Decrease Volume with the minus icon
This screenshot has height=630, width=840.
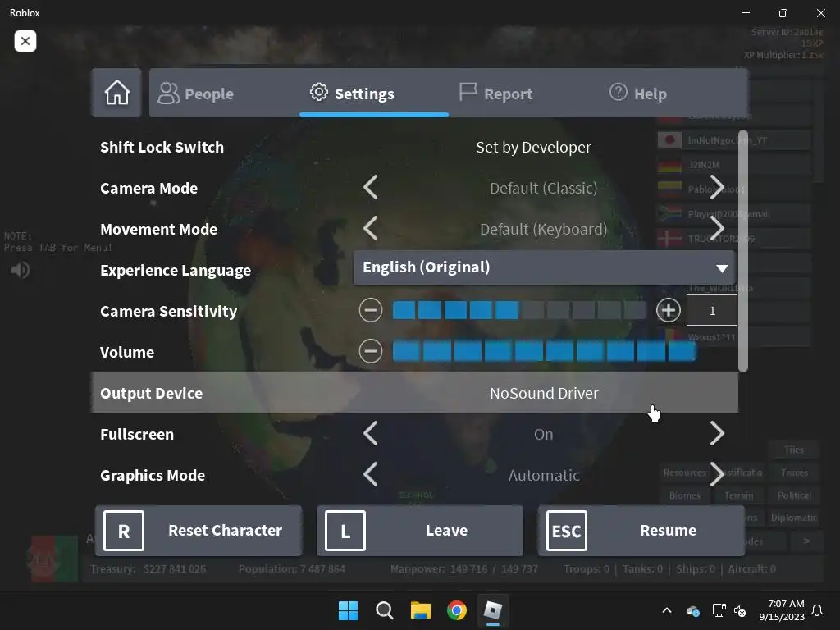371,351
